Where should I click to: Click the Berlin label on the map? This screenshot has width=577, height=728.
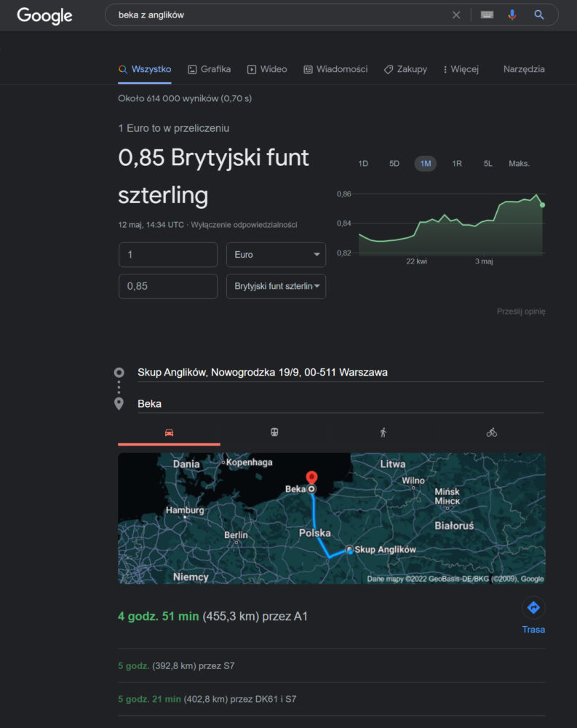236,535
